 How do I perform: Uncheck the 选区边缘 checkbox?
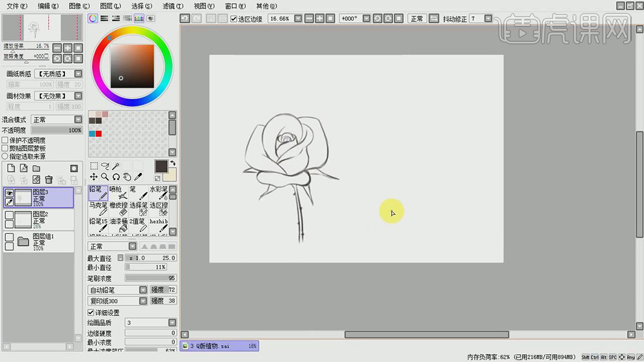234,19
